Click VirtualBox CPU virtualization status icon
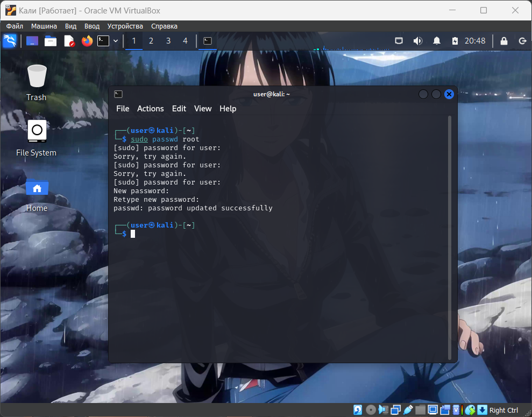This screenshot has width=532, height=417. [457, 410]
